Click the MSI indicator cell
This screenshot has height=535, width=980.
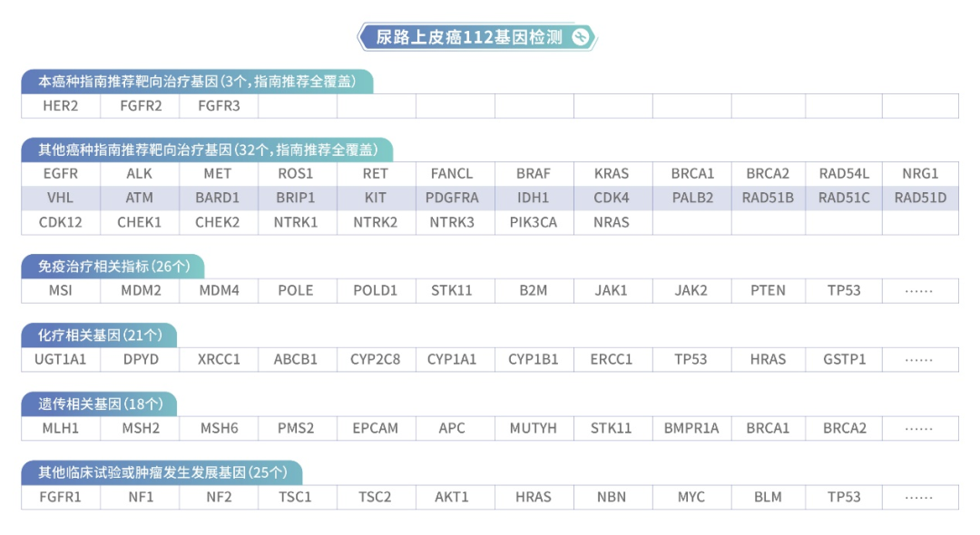point(61,291)
